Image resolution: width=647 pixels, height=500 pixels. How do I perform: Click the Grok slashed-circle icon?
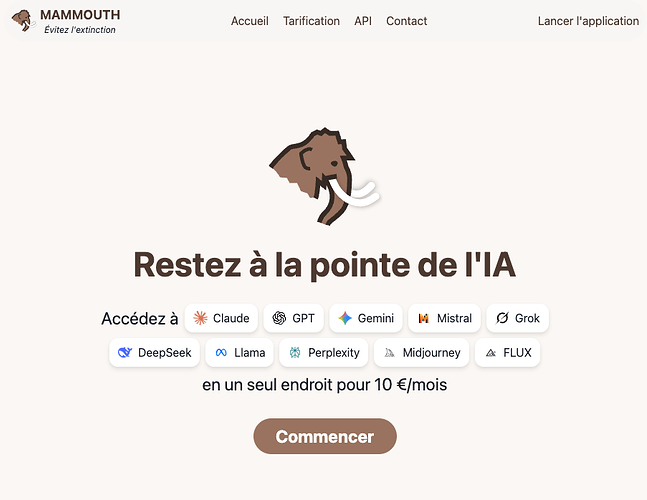(502, 318)
